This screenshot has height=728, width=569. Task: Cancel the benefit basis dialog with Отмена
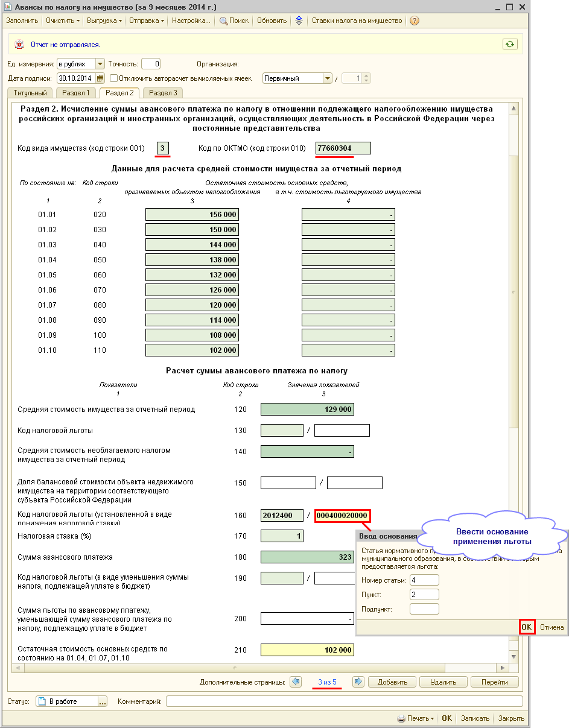552,627
